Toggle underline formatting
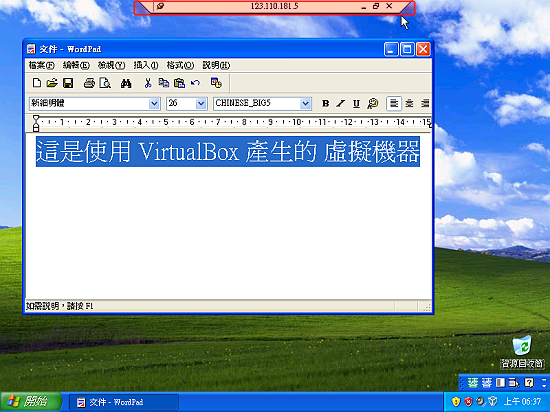This screenshot has width=550, height=412. [356, 103]
